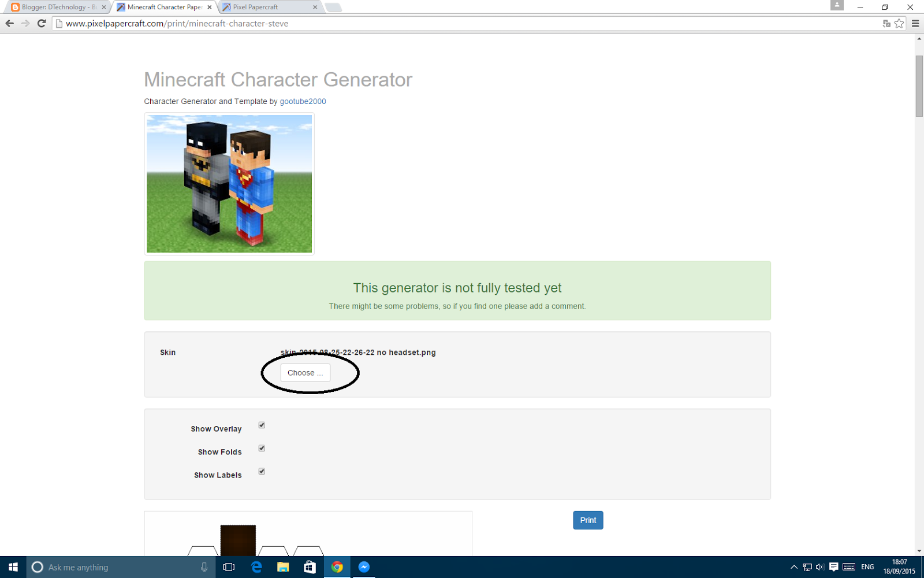Screen dimensions: 924x578
Task: Click the Minecraft Character Generator heading
Action: (x=278, y=80)
